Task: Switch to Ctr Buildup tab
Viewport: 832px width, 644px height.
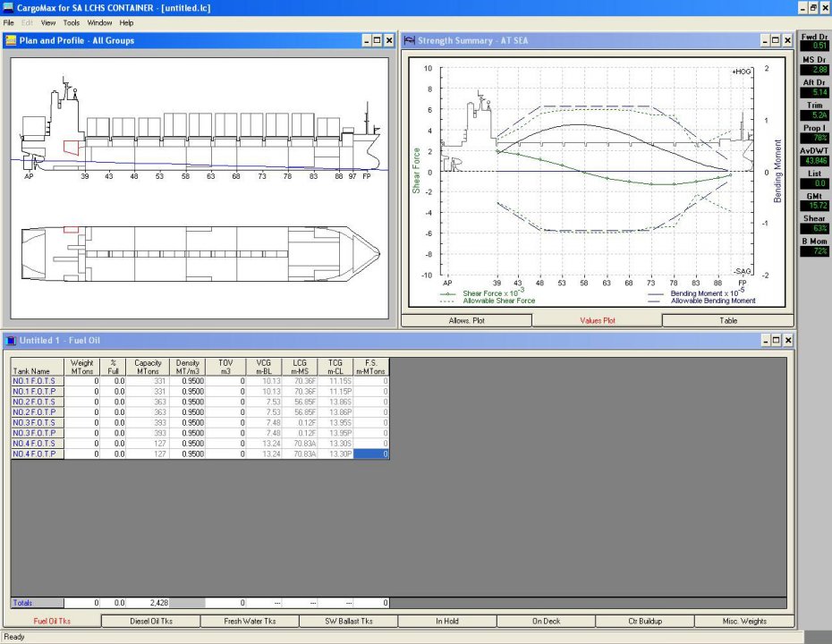Action: (x=645, y=621)
